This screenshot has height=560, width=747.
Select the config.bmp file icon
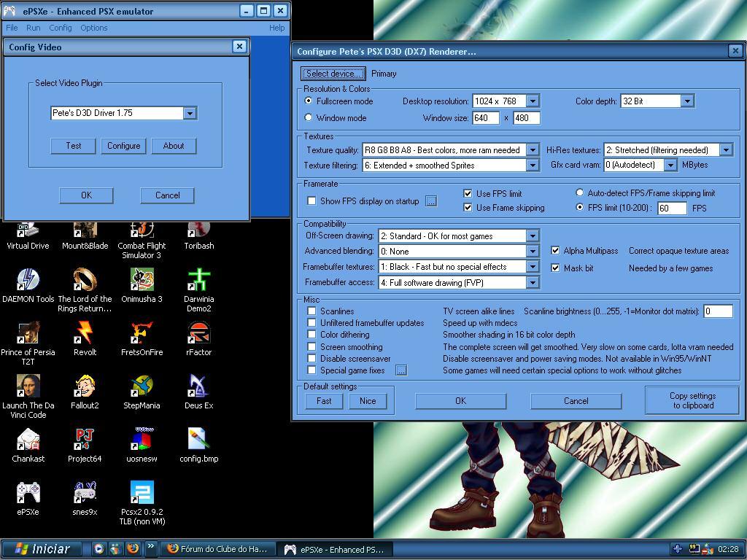(198, 446)
